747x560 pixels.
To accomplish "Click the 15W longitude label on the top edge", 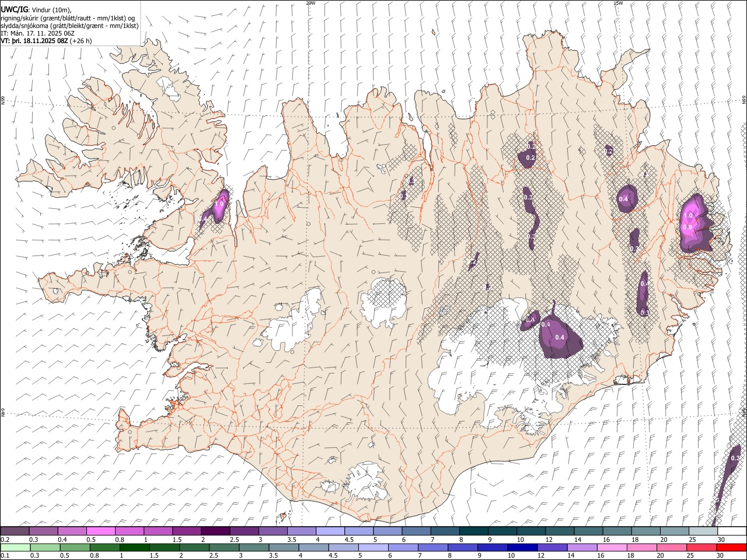I will 618,3.
